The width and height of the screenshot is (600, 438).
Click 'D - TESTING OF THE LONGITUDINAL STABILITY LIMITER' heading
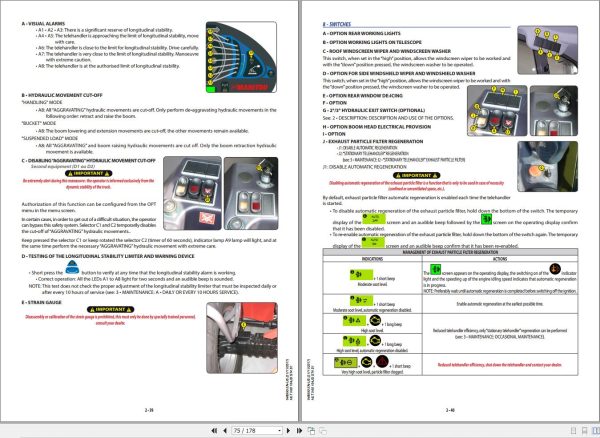(x=108, y=256)
